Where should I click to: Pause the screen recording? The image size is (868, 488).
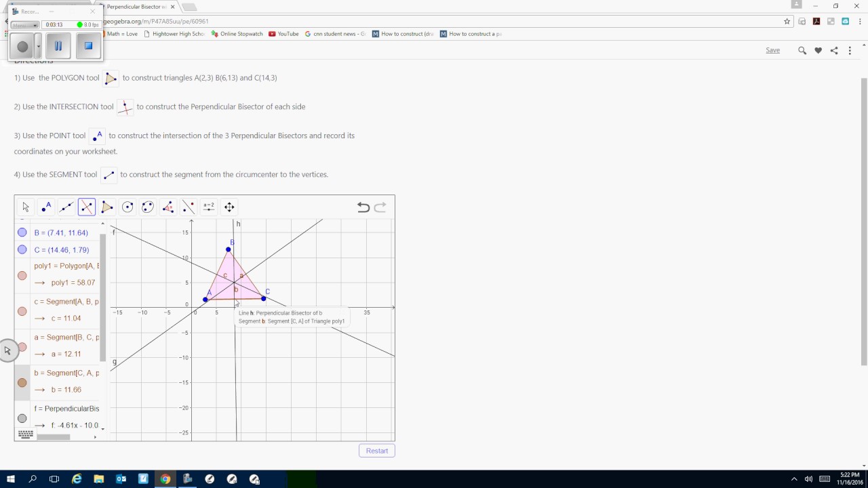pyautogui.click(x=58, y=46)
